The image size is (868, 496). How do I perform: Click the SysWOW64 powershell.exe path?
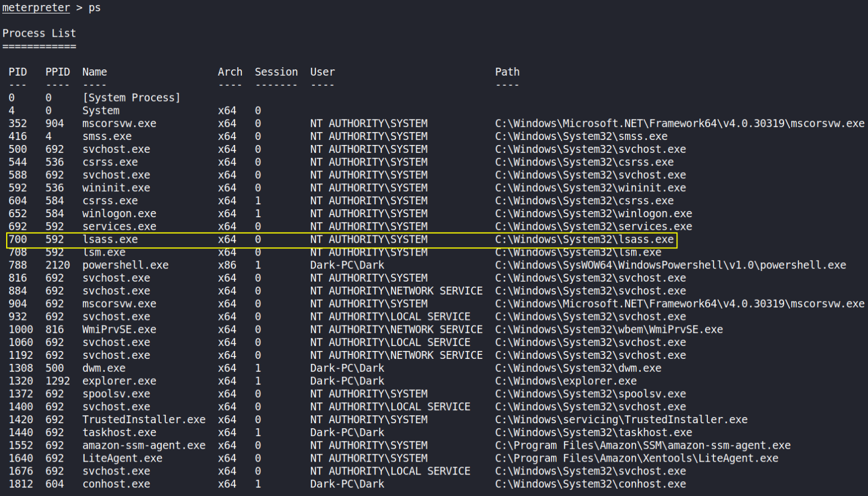tap(671, 265)
